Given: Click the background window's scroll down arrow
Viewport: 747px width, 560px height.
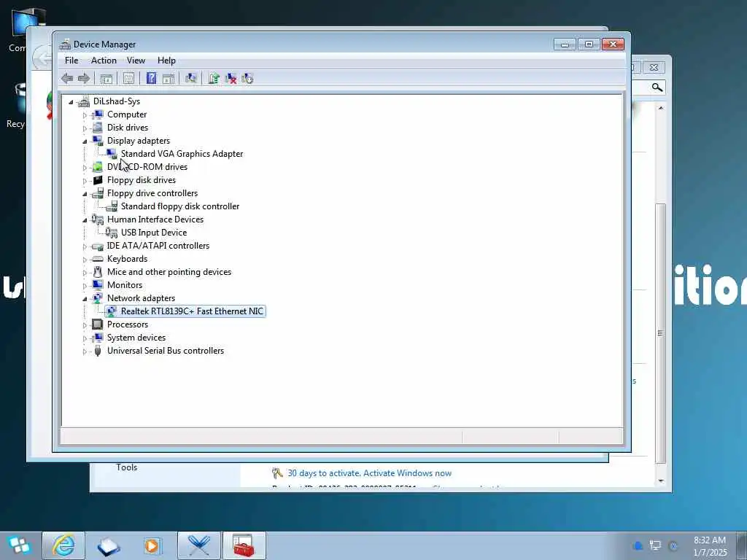Looking at the screenshot, I should (661, 481).
